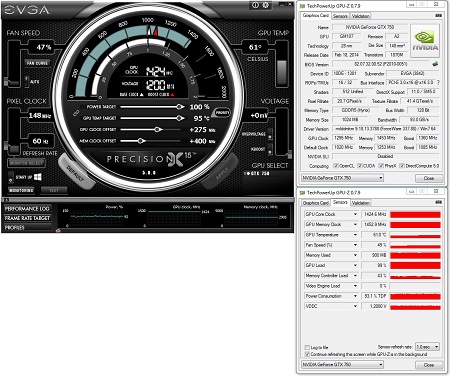Viewport: 450px width, 376px height.
Task: Click the BIOS save chip icon in GPU-Z
Action: point(435,64)
